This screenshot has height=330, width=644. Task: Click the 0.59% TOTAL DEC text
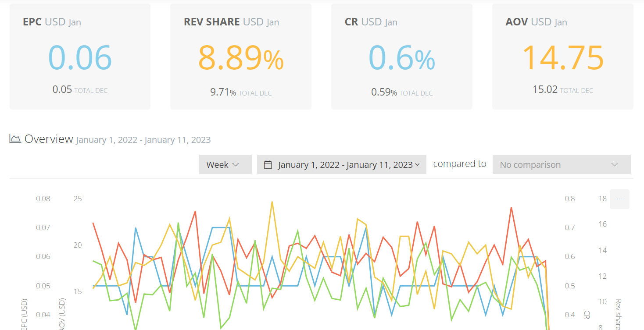(402, 92)
